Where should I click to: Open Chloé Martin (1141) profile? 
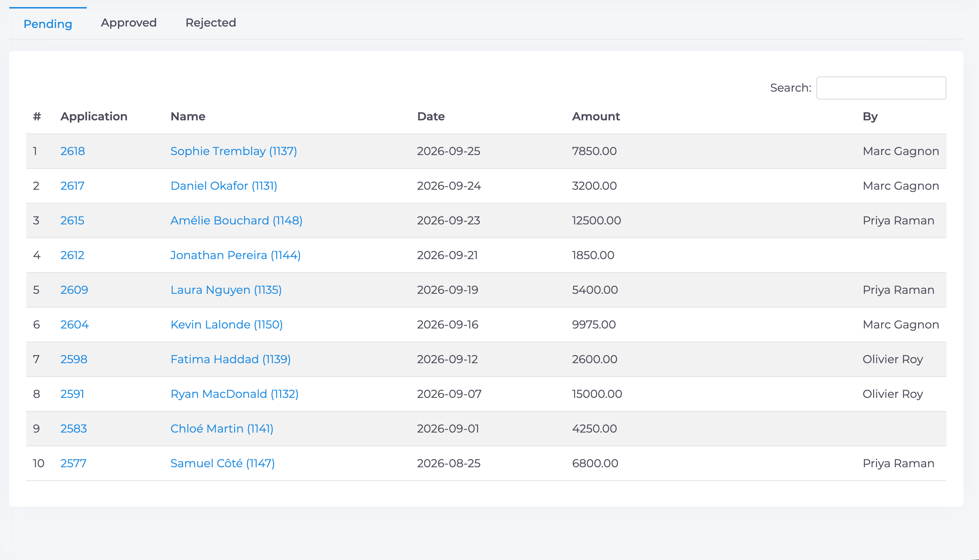click(x=222, y=429)
